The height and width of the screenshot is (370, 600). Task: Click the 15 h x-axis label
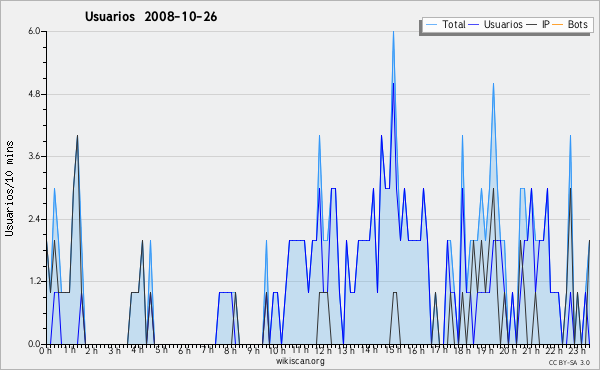tap(393, 350)
